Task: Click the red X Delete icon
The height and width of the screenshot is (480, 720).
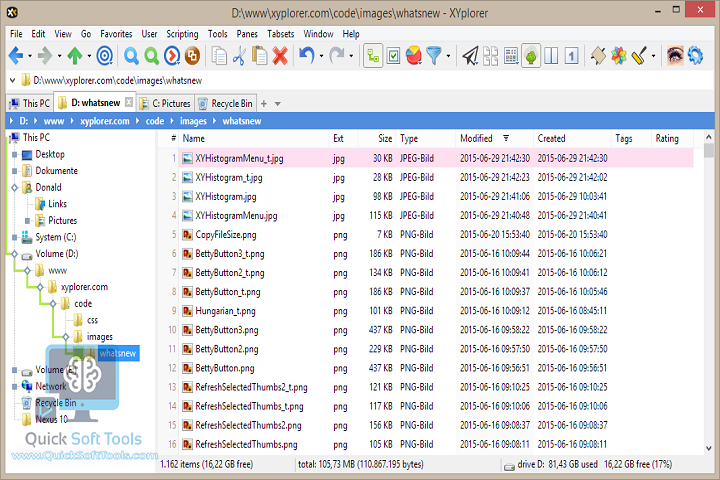Action: click(280, 56)
